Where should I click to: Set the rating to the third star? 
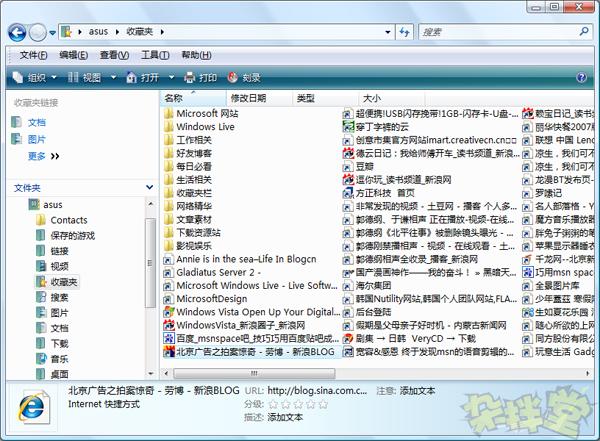coord(296,403)
